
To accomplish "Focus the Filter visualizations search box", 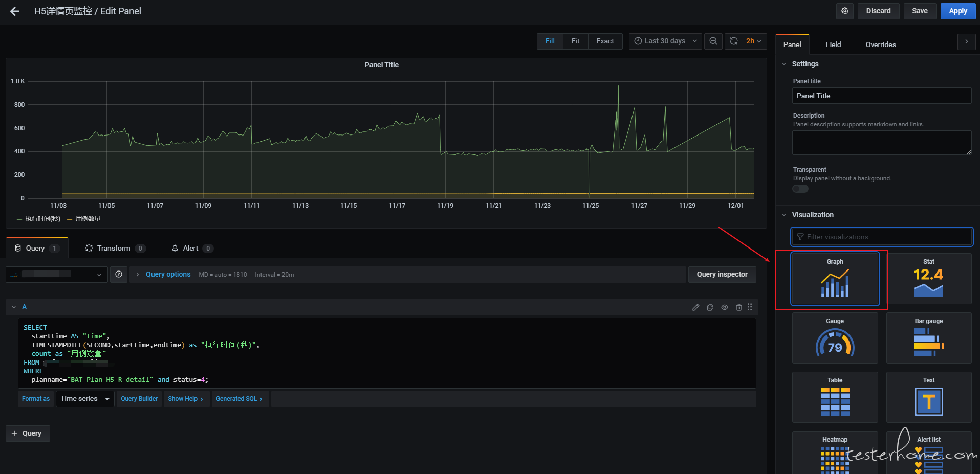I will point(881,237).
